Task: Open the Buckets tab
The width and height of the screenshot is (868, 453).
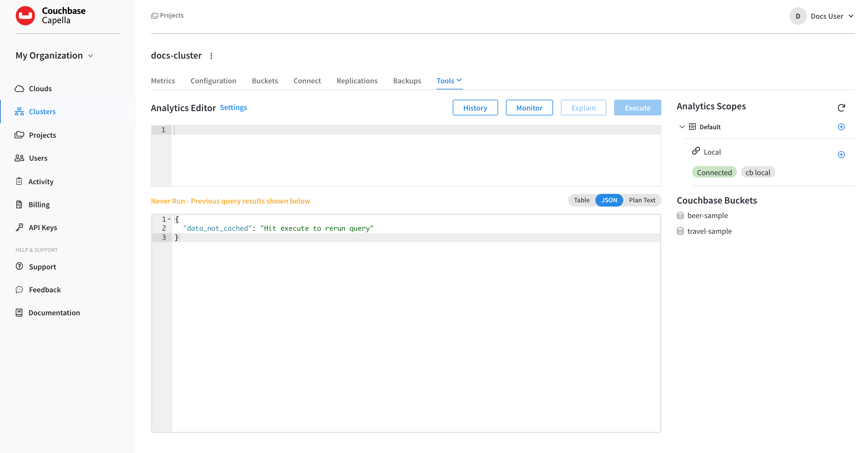Action: [x=265, y=81]
